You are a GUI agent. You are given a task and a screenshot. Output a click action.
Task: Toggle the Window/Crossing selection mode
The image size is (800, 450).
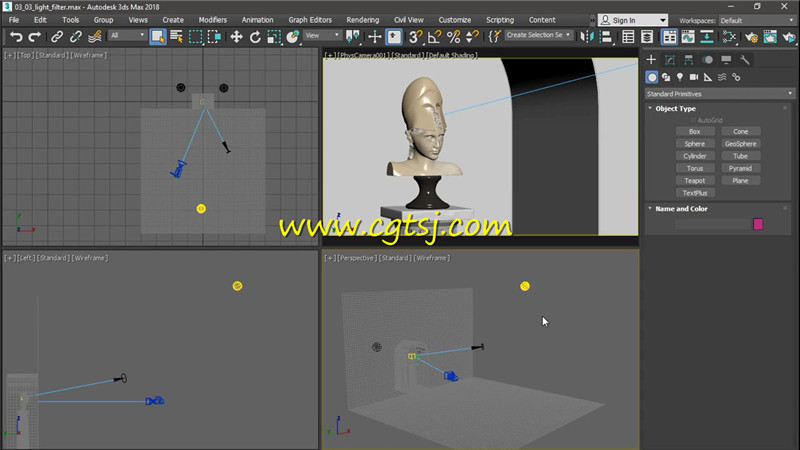click(x=214, y=37)
